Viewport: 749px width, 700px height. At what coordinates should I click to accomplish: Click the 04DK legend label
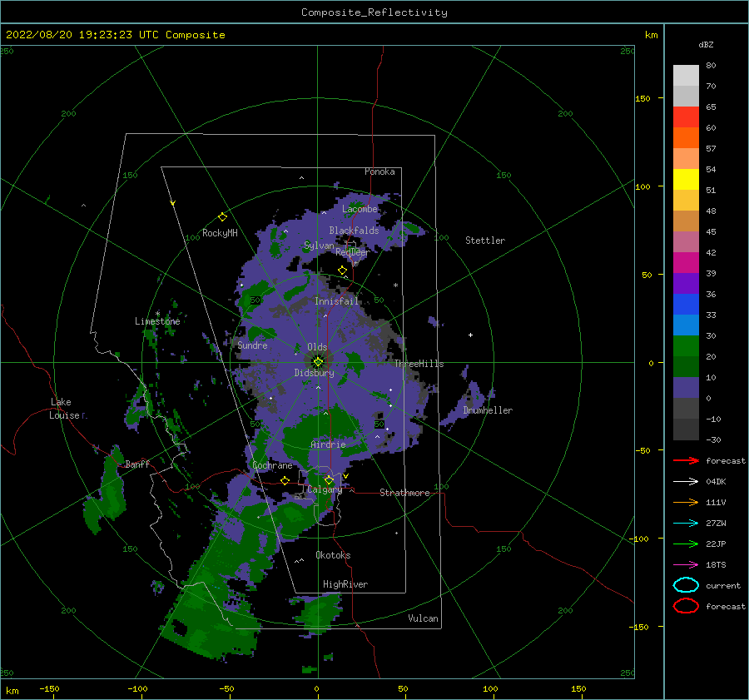(x=716, y=482)
